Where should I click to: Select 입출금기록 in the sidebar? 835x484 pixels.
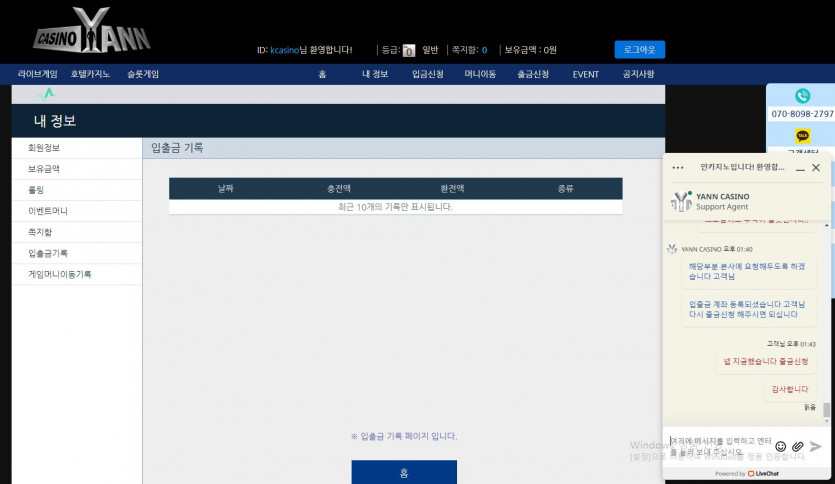[77, 253]
